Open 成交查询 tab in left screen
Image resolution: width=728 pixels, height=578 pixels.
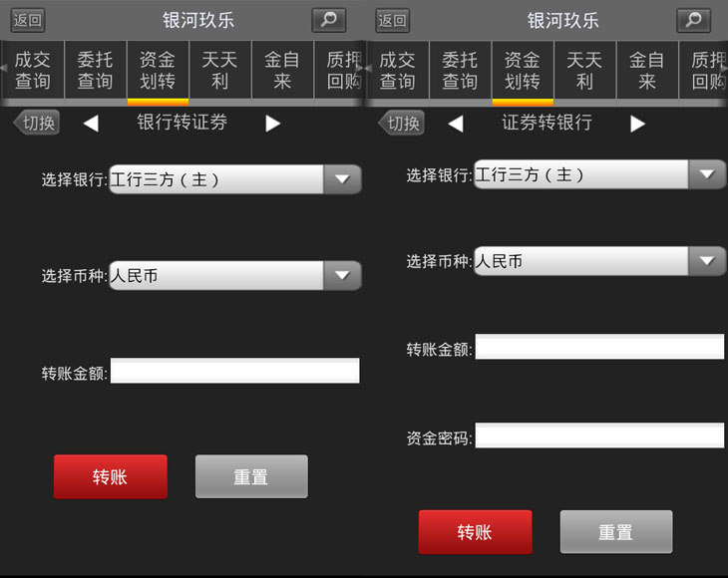pyautogui.click(x=33, y=70)
